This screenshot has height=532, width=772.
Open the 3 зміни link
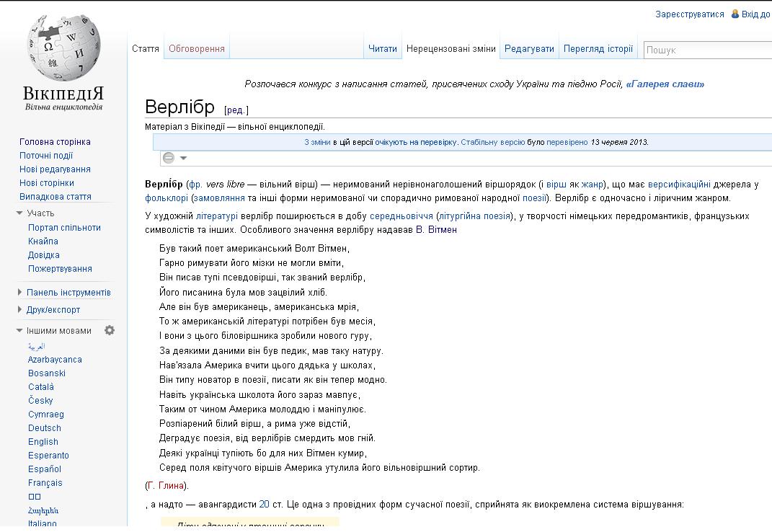(317, 142)
